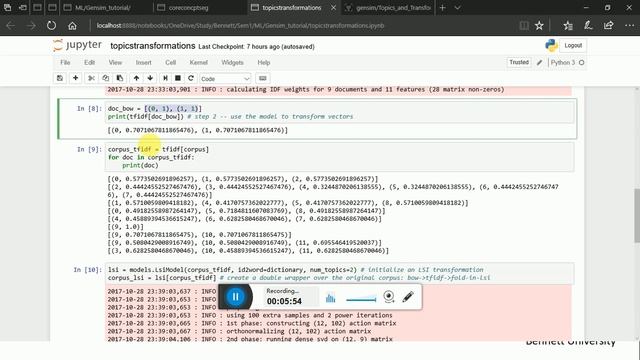This screenshot has width=640, height=360.
Task: Click the browser address bar URL
Action: (x=240, y=25)
